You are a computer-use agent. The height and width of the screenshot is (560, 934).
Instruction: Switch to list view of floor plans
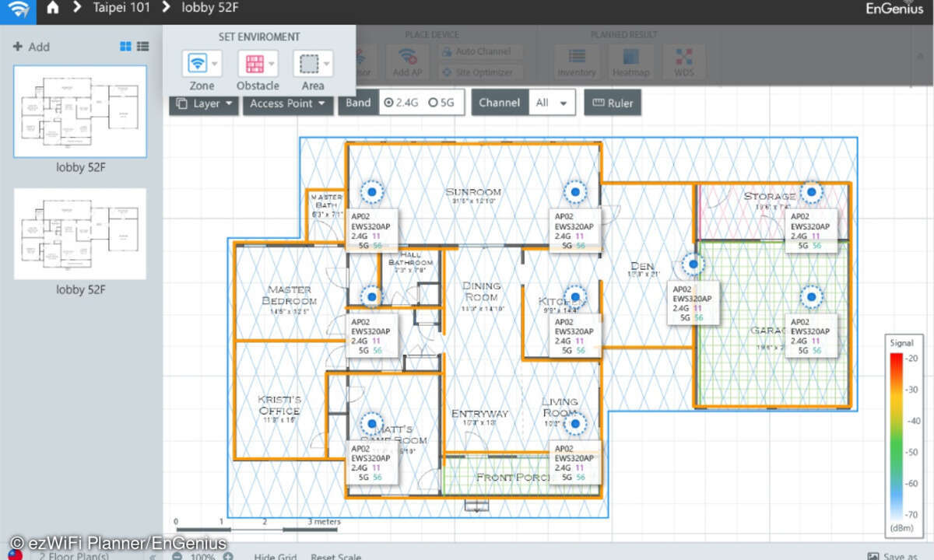click(x=142, y=47)
